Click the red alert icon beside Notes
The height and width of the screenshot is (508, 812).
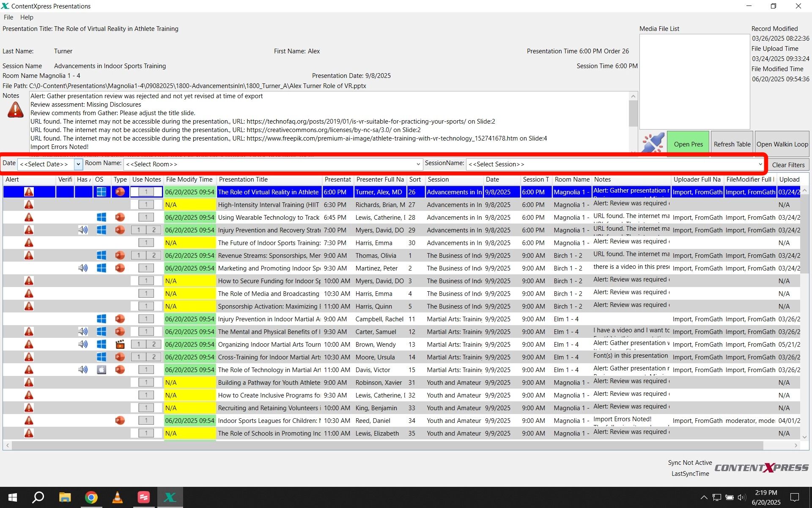pyautogui.click(x=16, y=110)
